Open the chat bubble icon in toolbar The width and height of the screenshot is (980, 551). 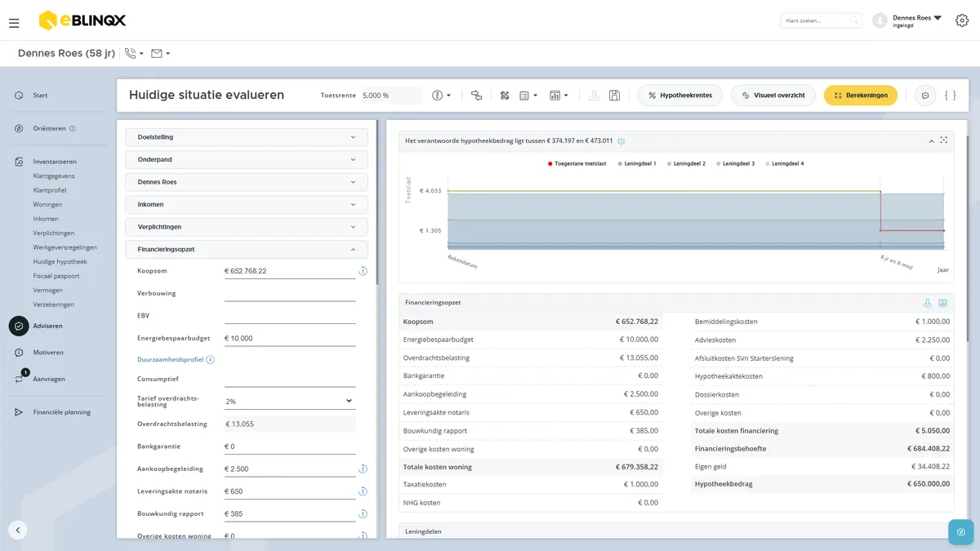point(925,96)
